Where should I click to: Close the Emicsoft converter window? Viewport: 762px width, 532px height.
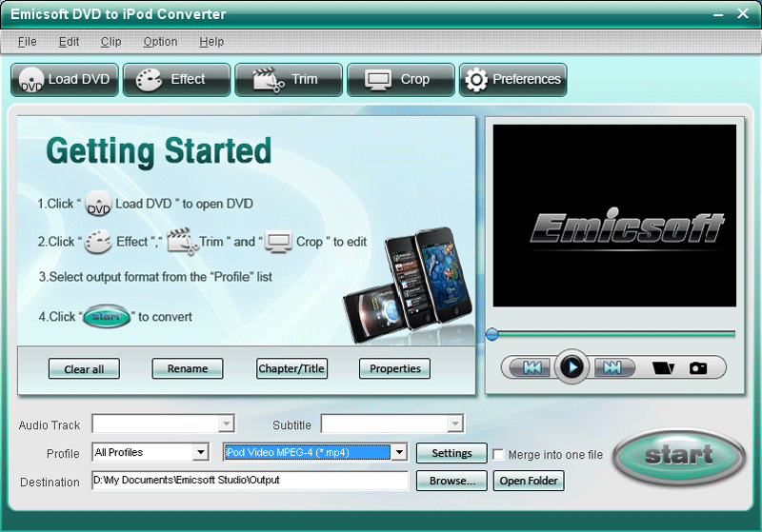pos(743,13)
